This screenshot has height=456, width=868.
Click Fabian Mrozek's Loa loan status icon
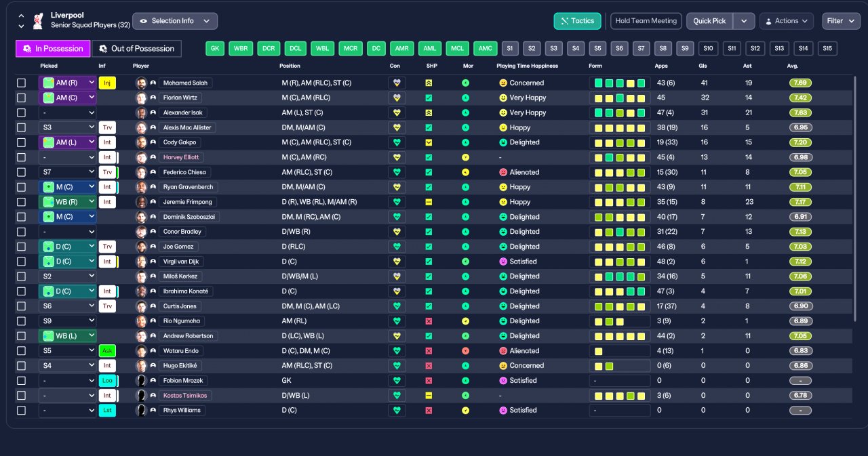tap(107, 381)
